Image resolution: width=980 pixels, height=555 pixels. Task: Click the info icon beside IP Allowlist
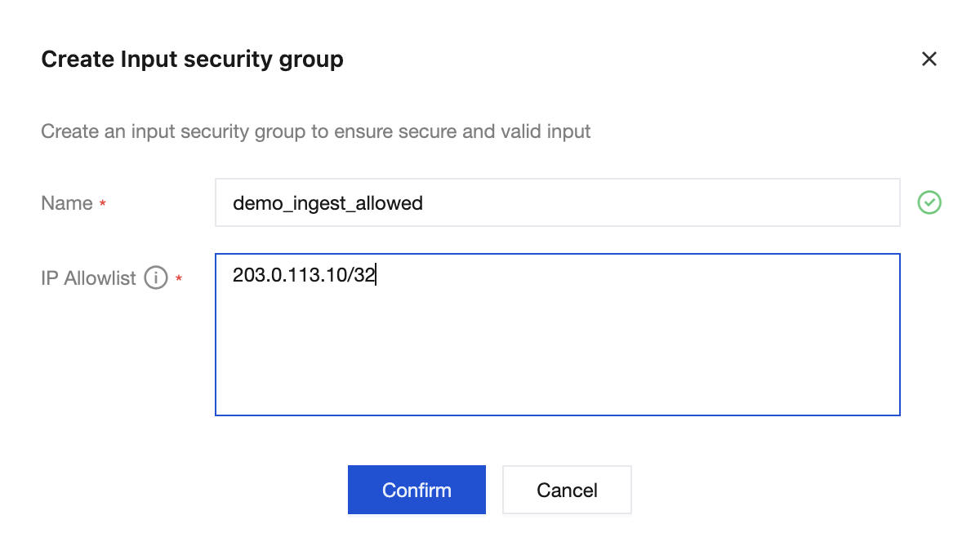[156, 278]
